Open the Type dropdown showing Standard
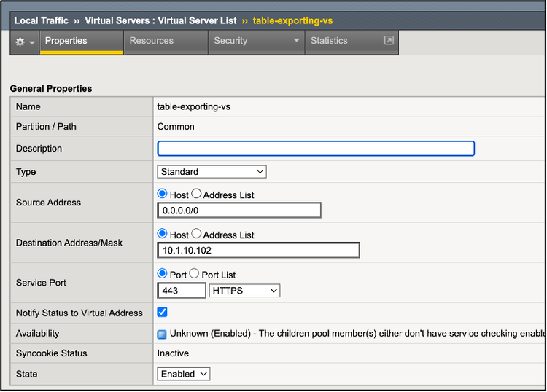 tap(212, 172)
